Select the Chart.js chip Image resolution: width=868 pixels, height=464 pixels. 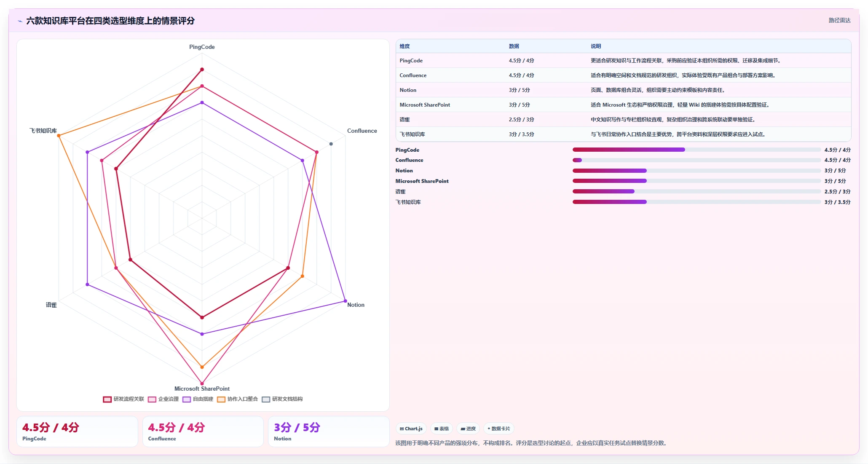(x=411, y=429)
